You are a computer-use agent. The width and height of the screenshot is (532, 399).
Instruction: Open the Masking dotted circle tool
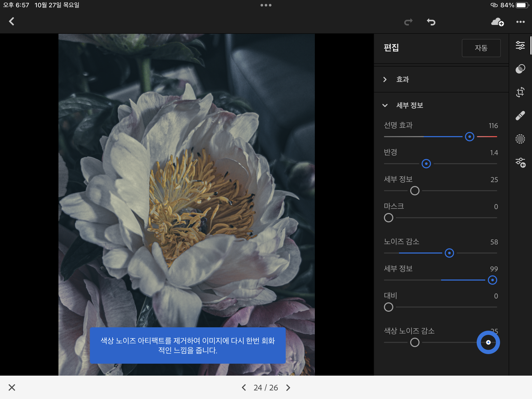pos(520,139)
